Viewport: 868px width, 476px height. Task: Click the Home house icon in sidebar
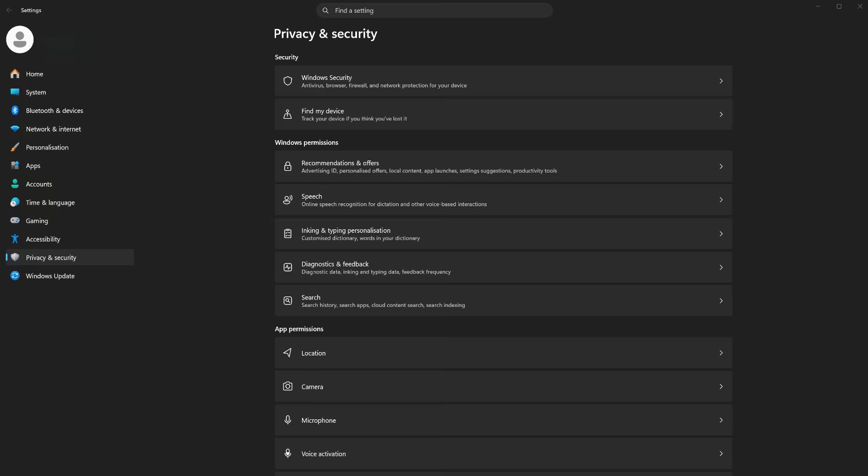point(15,74)
